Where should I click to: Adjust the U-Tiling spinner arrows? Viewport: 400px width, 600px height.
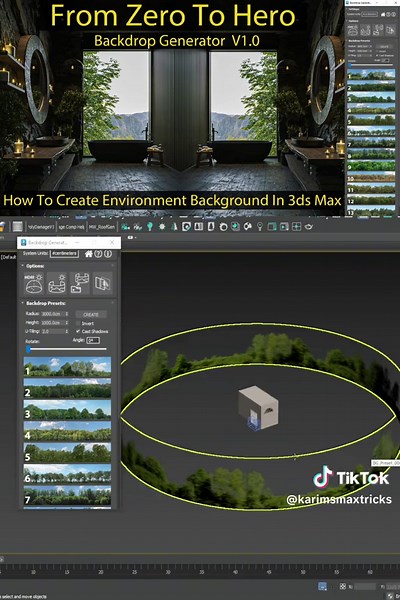(x=67, y=331)
